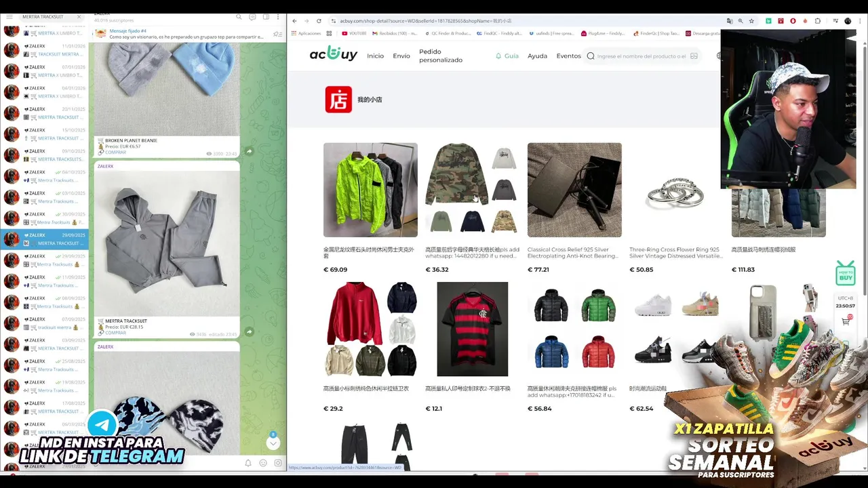This screenshot has width=868, height=488.
Task: Click the acbuy logo
Action: 334,55
